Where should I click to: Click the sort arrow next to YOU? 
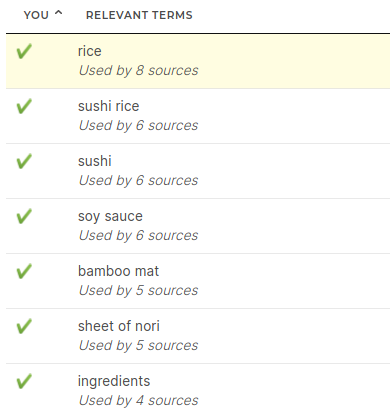pyautogui.click(x=58, y=13)
